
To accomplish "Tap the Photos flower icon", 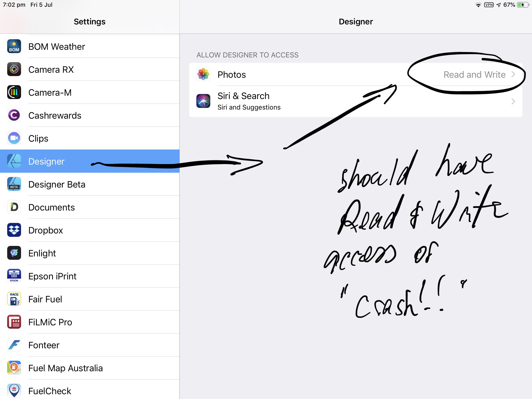I will pos(203,74).
